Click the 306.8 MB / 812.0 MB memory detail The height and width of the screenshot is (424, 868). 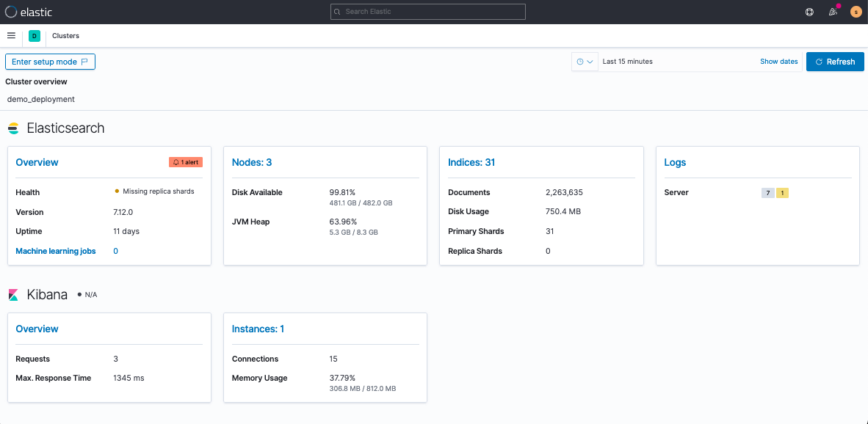point(363,389)
